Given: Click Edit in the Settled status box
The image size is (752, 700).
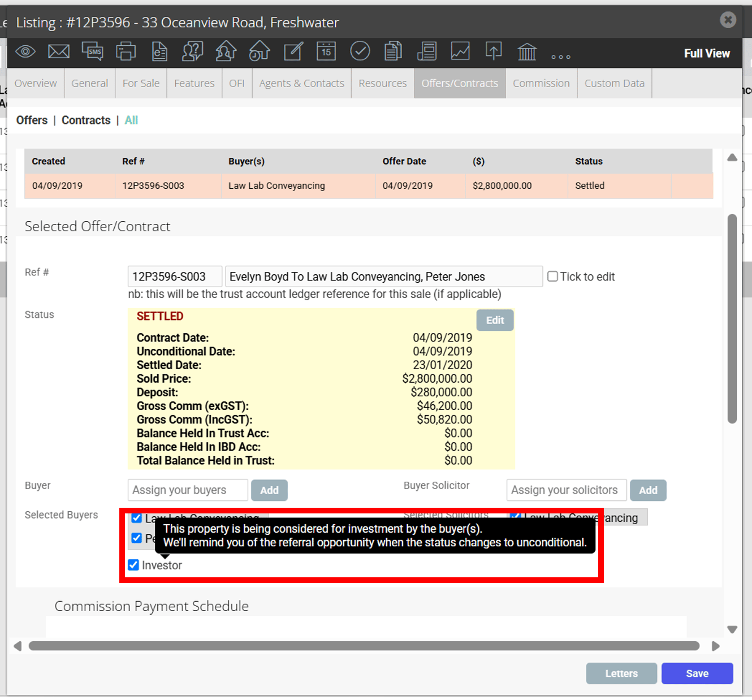Looking at the screenshot, I should [495, 320].
